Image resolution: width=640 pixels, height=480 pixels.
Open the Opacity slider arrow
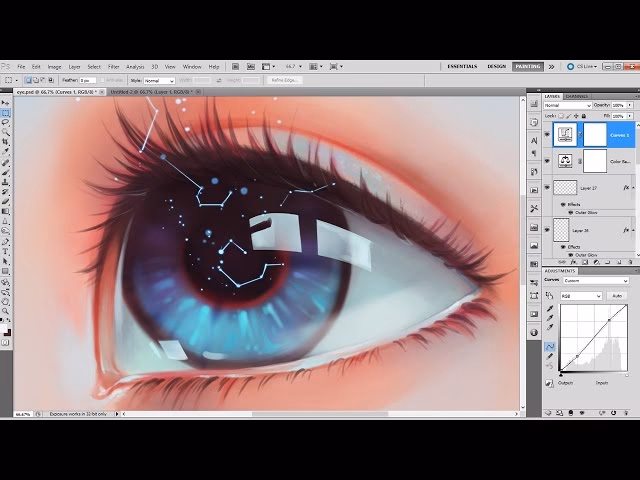(x=630, y=105)
